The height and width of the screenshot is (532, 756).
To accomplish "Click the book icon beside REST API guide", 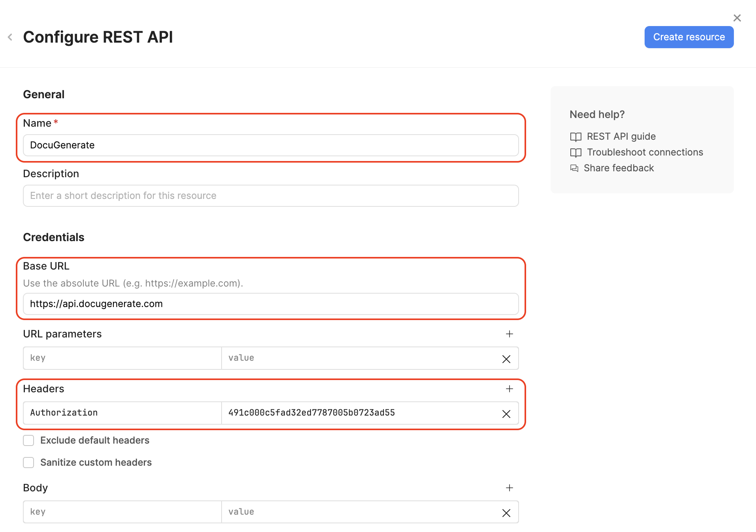I will 575,137.
